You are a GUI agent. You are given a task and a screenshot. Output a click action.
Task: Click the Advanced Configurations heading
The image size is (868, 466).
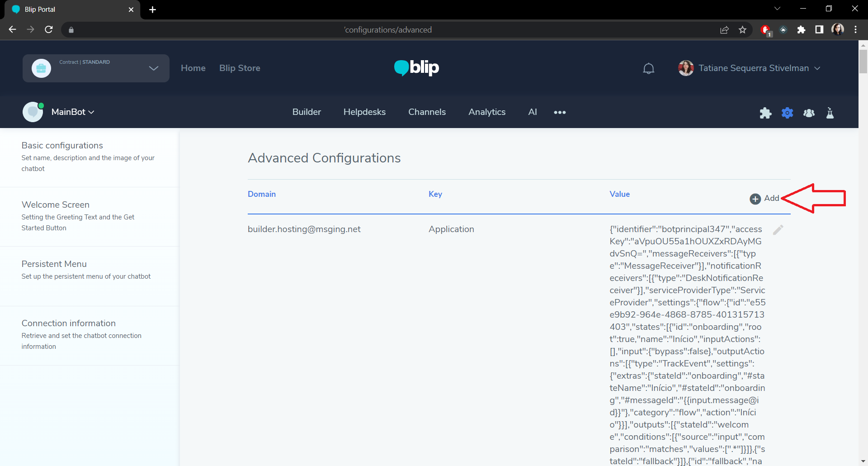(324, 158)
